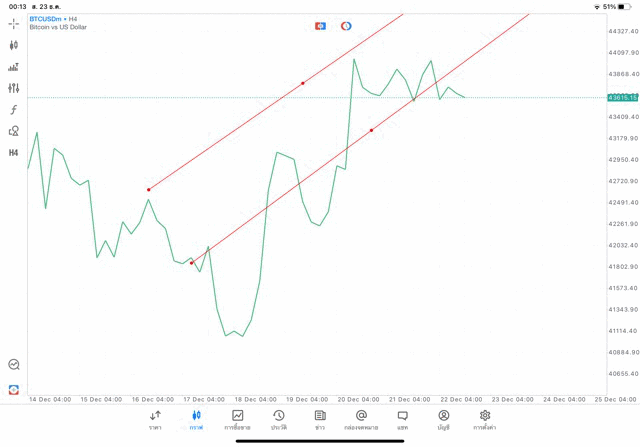Open chart settings sliders icon

coord(14,88)
